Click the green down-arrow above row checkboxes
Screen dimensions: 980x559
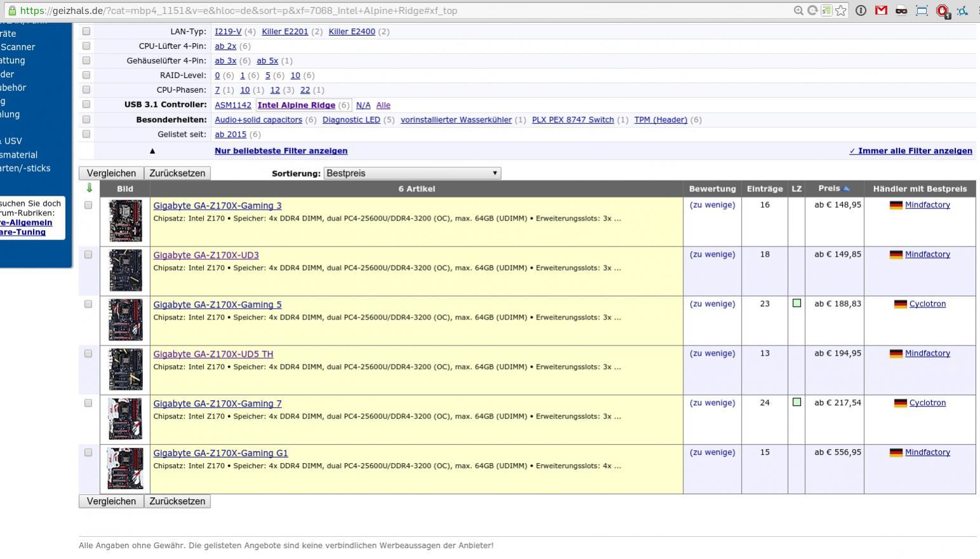89,188
